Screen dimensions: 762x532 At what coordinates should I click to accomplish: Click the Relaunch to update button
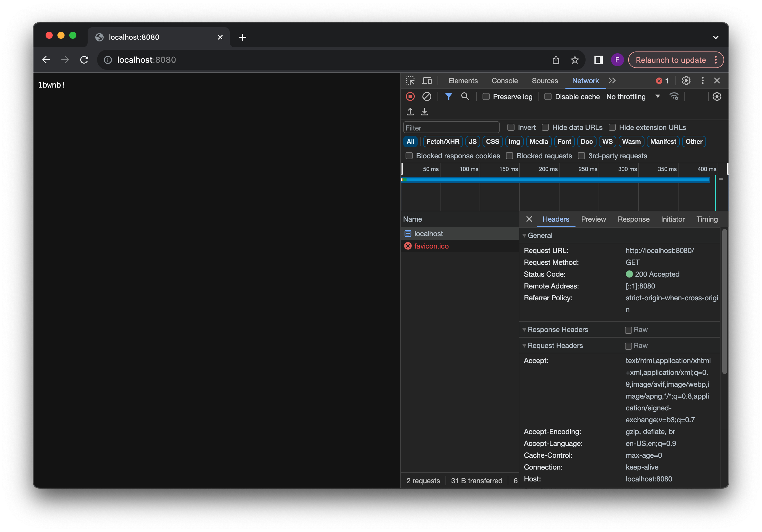(671, 60)
